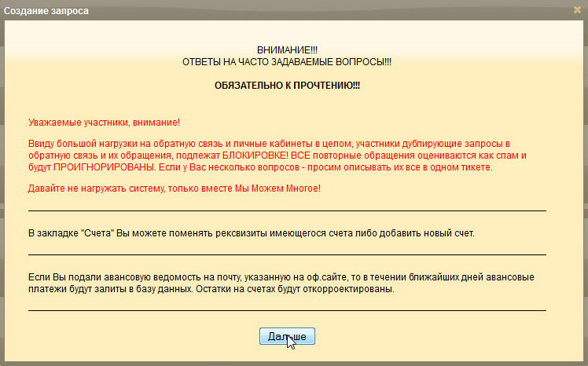Click the line "ОТВЕТЫ НА ЧАСТО ЗАДАВАЕМЫЕ ВОПРОСЫ!!!"
The image size is (588, 366).
click(x=287, y=62)
